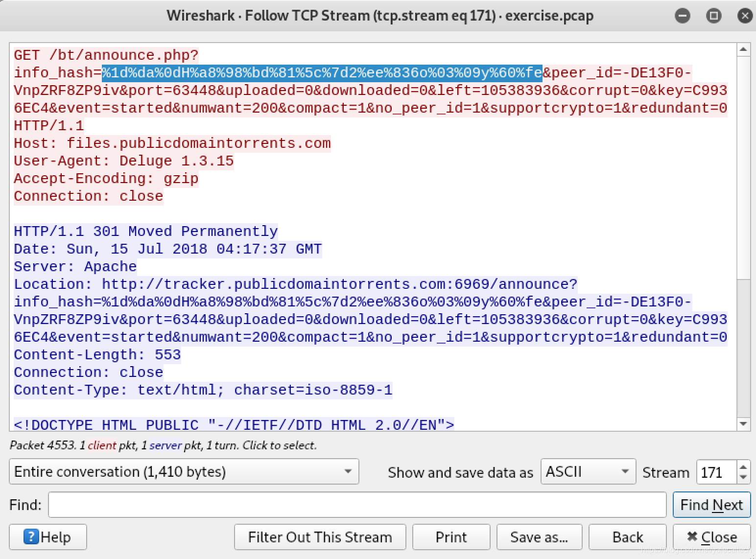Click the DOCTYPE HTML PUBLIC line

click(234, 424)
